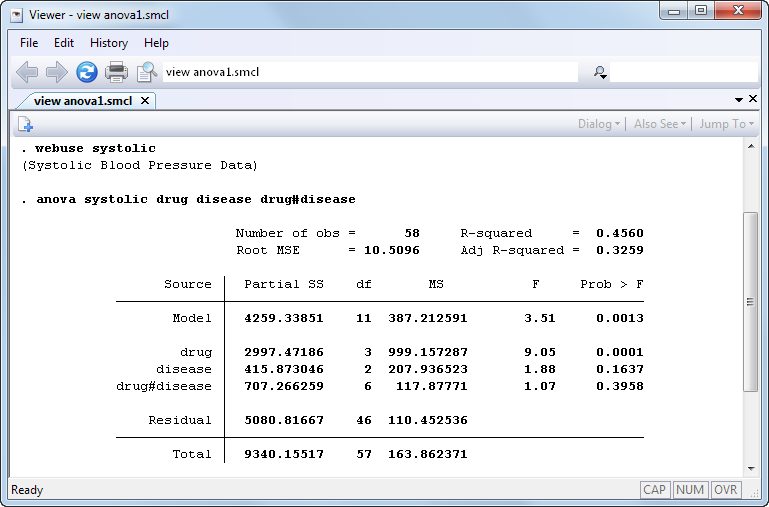Toggle the OVR overwrite indicator
The height and width of the screenshot is (507, 769).
pos(726,490)
